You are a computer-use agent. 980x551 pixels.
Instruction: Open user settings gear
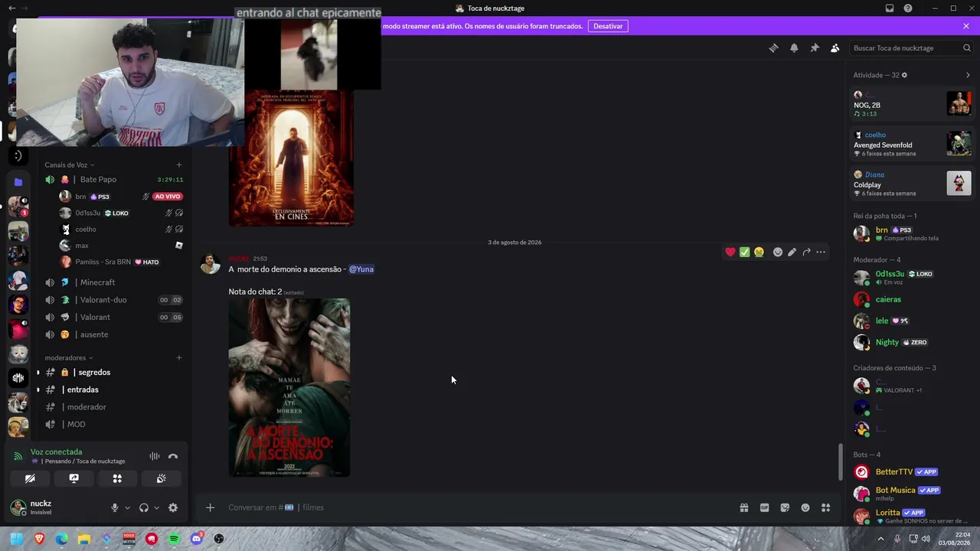(x=173, y=507)
